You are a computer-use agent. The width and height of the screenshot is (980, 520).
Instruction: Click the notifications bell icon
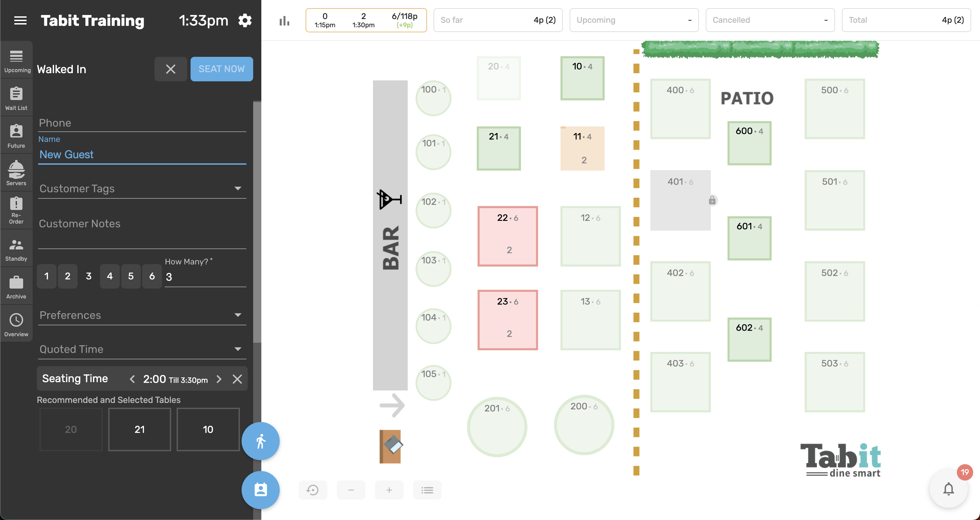[948, 489]
